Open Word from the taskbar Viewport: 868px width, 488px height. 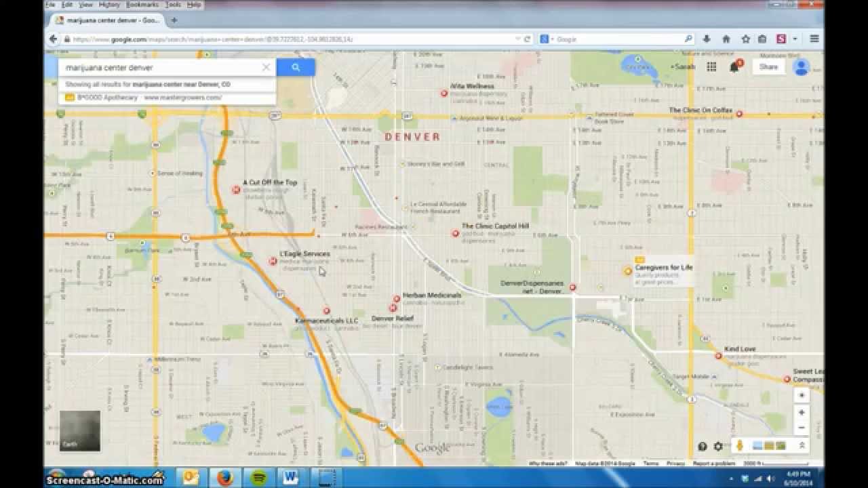pos(292,478)
